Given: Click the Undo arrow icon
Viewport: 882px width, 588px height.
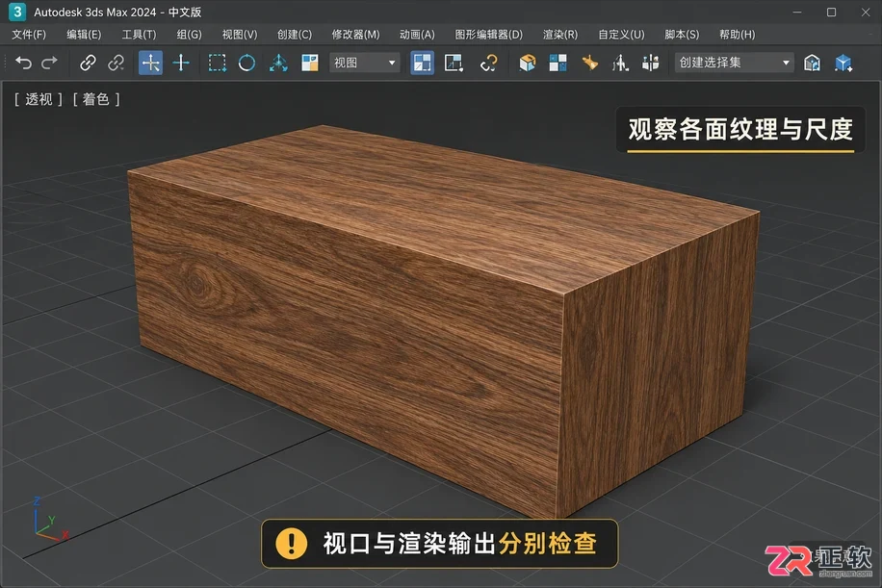Looking at the screenshot, I should 23,63.
